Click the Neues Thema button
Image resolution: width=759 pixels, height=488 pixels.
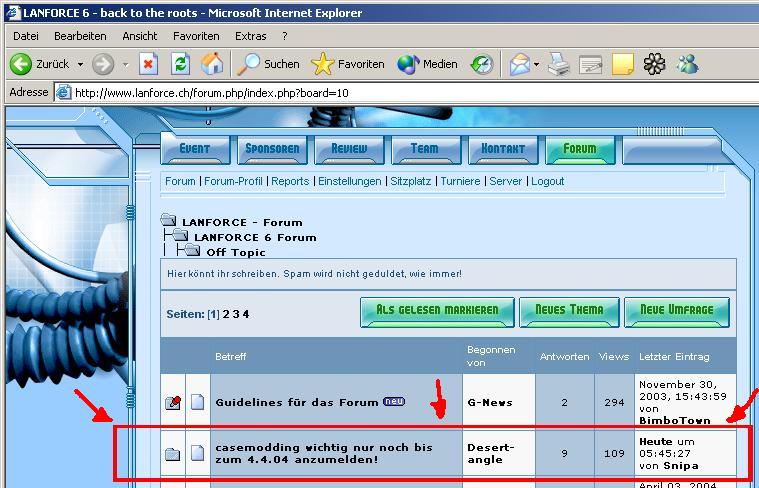pyautogui.click(x=569, y=310)
